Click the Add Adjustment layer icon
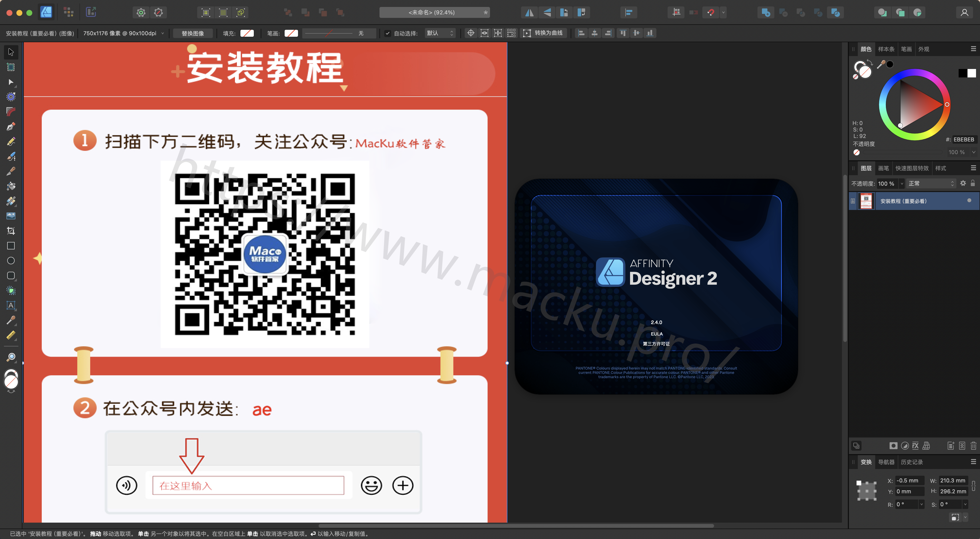Screen dimensions: 980x539 pyautogui.click(x=905, y=445)
